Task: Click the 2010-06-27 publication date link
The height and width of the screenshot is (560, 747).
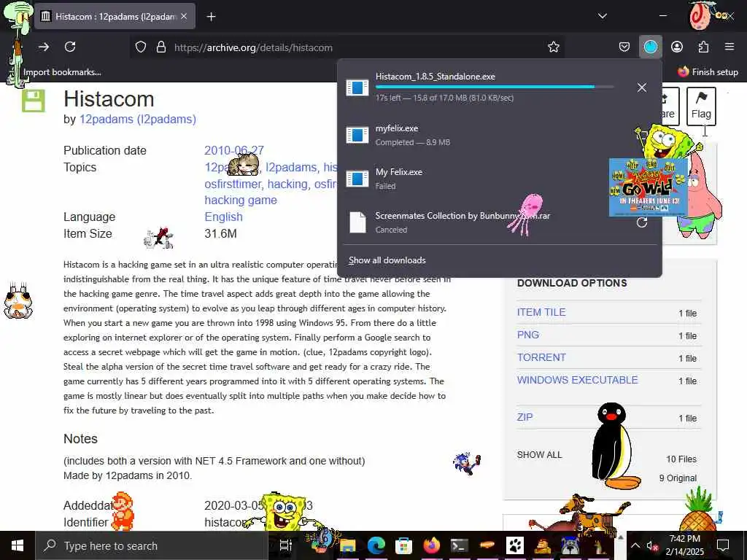Action: (x=234, y=150)
